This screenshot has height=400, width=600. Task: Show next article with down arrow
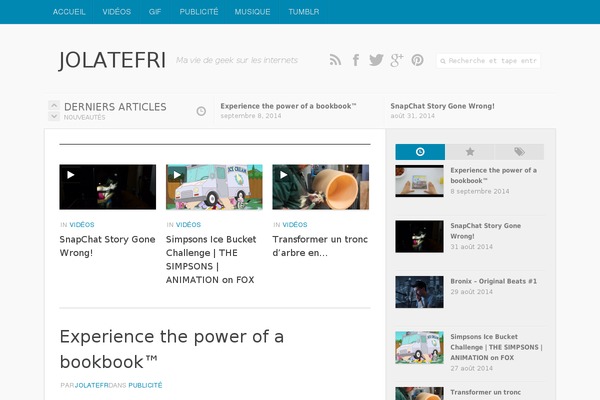(54, 116)
